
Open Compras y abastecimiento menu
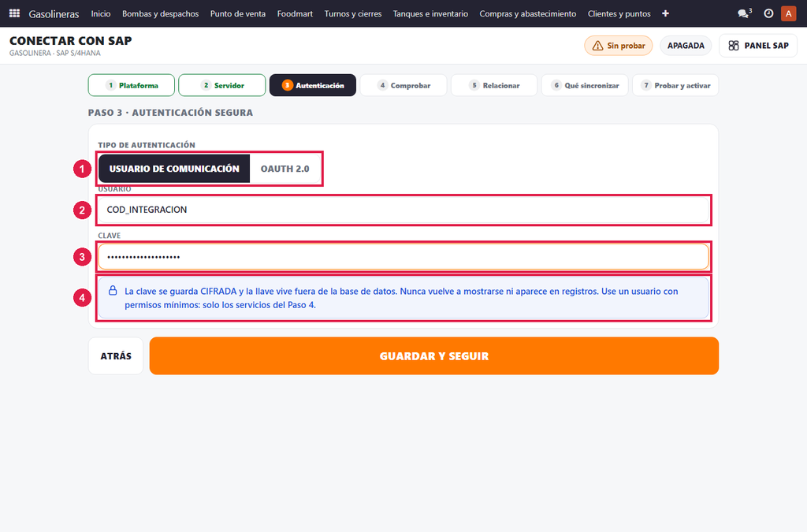pyautogui.click(x=528, y=14)
